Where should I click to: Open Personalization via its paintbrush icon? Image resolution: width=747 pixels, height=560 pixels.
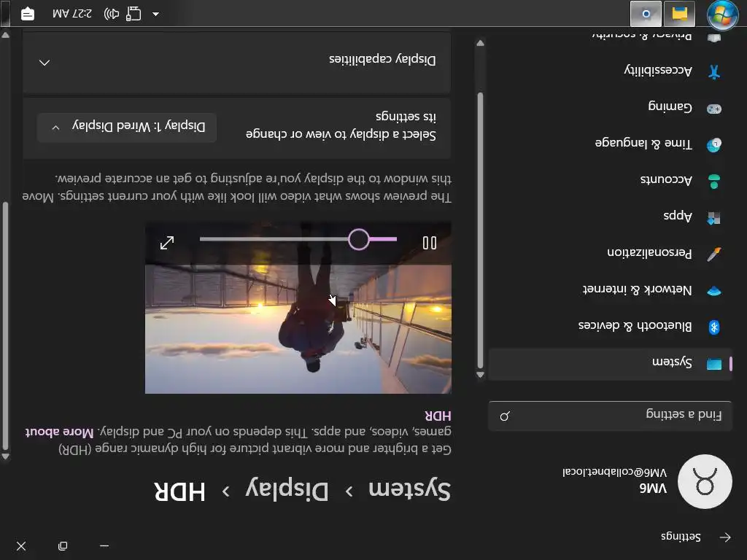click(x=713, y=254)
